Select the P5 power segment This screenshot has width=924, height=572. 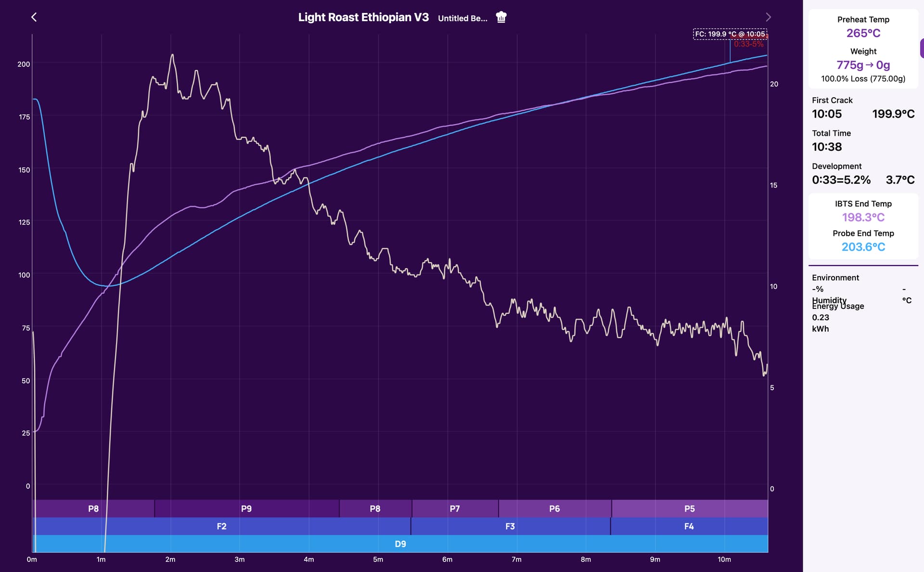(690, 508)
